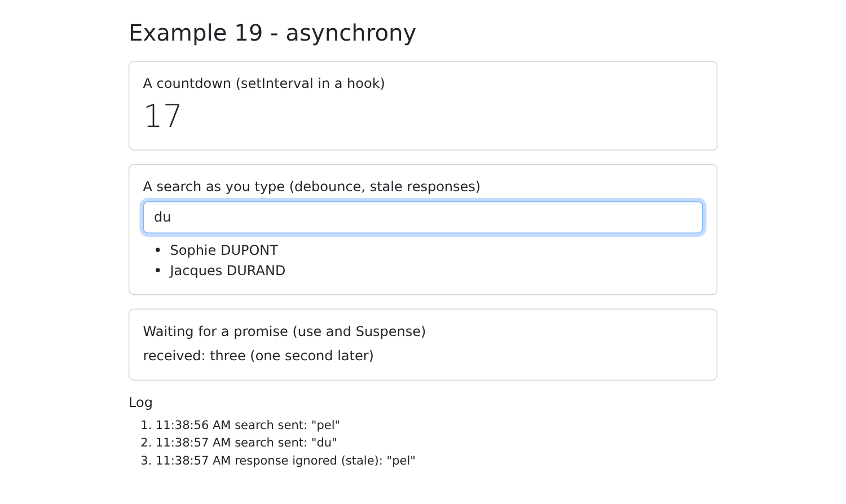Click "Waiting for a promise (use and Suspense)" text
The image size is (846, 504).
click(284, 331)
